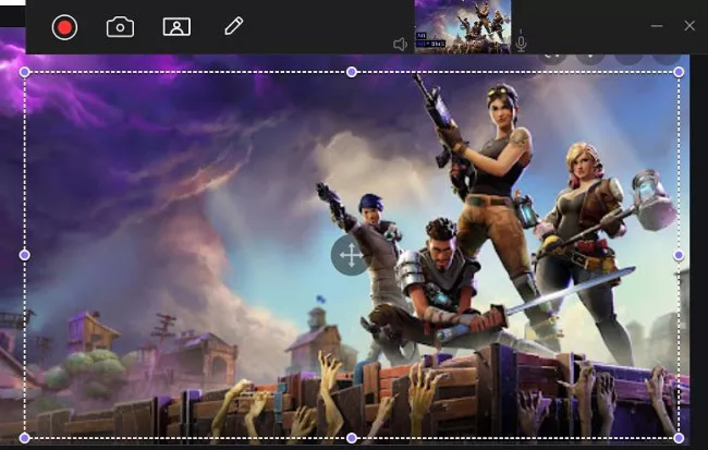Toggle the microphone icon
Viewport: 708px width, 450px height.
(521, 42)
